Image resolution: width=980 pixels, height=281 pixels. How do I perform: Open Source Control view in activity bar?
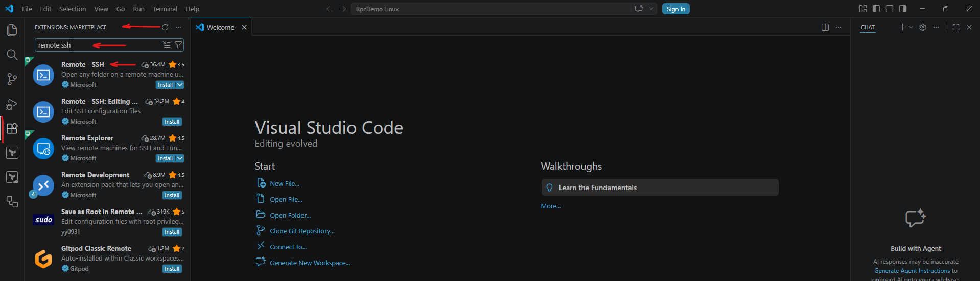click(12, 79)
